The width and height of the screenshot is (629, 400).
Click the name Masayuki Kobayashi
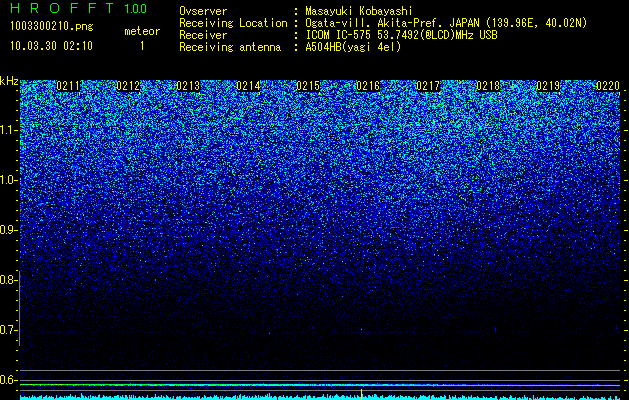[359, 11]
